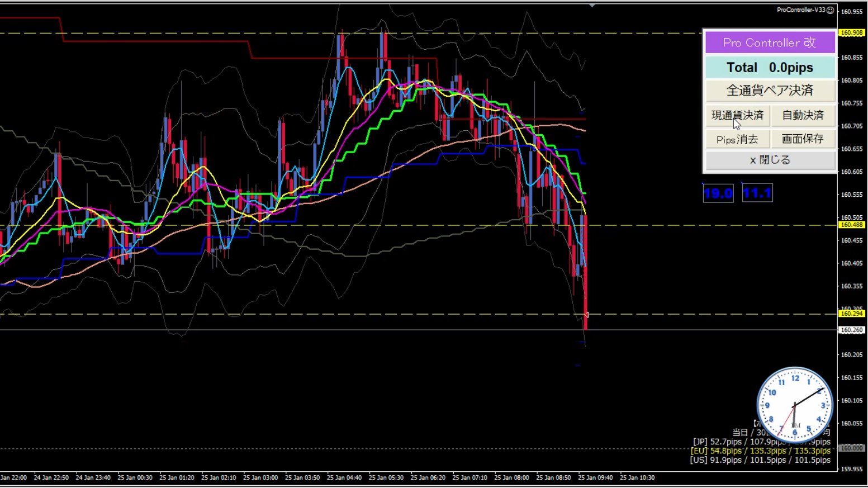Click the 160.705 price scale label
The height and width of the screenshot is (488, 868).
coord(852,126)
